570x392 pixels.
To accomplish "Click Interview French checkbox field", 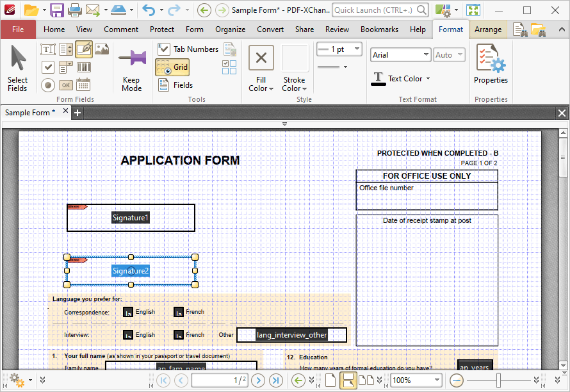I will tap(179, 335).
